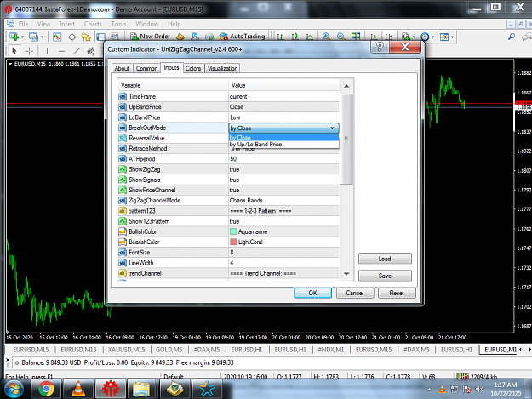Open the Navigator folder-star icon
Viewport: 532px width, 399px height.
coord(86,37)
